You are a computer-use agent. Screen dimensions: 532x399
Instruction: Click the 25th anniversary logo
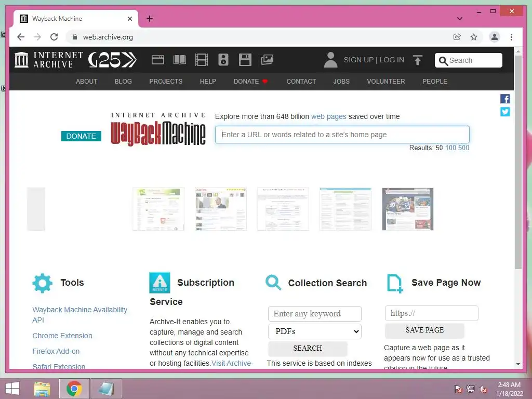click(x=112, y=60)
